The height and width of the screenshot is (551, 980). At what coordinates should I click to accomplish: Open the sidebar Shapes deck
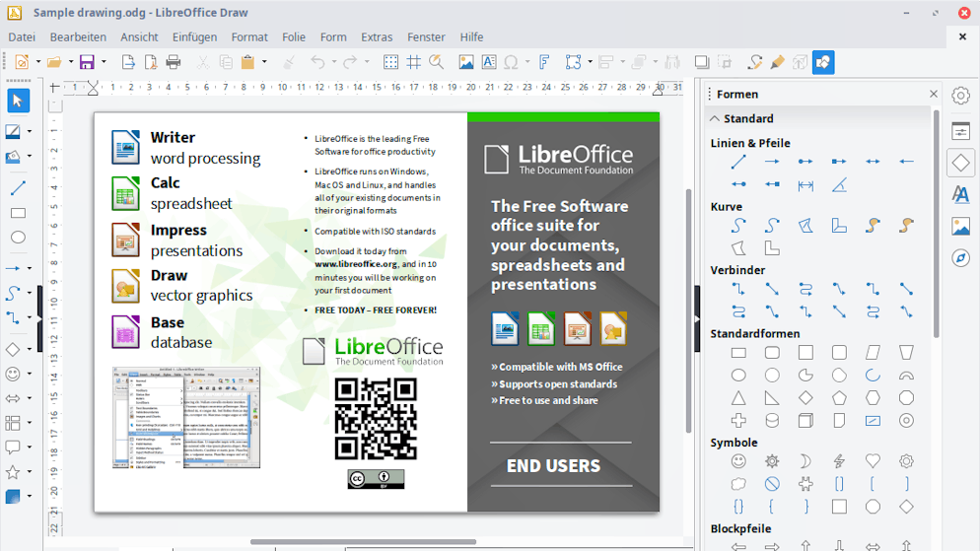(960, 163)
